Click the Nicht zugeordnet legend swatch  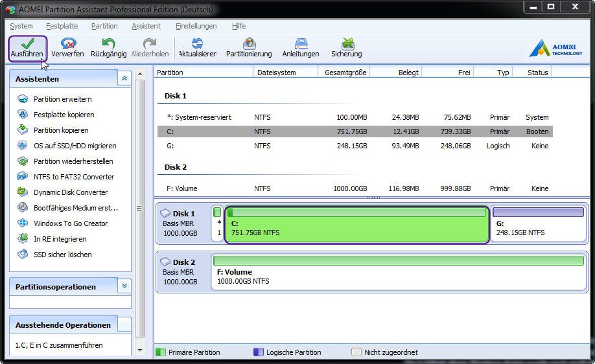pos(356,352)
